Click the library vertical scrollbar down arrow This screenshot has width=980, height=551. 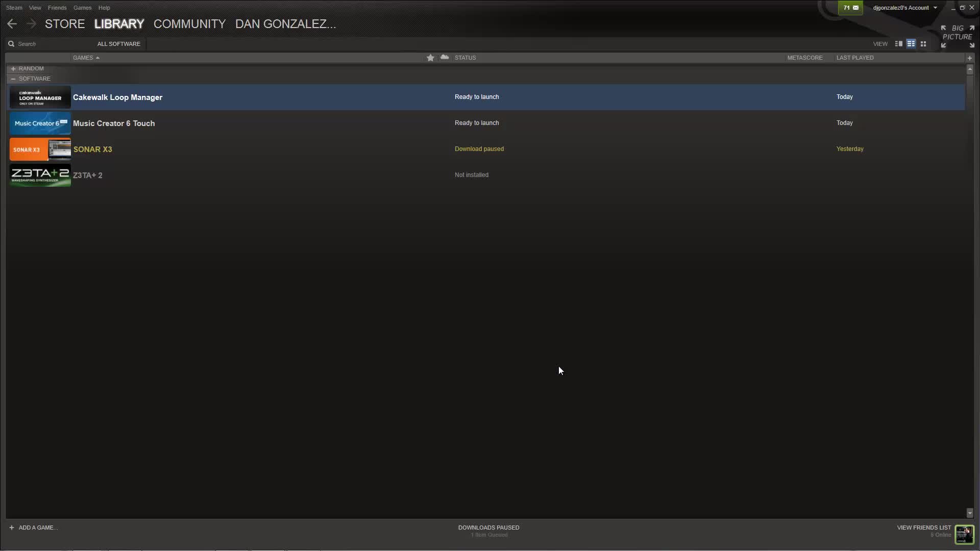970,513
